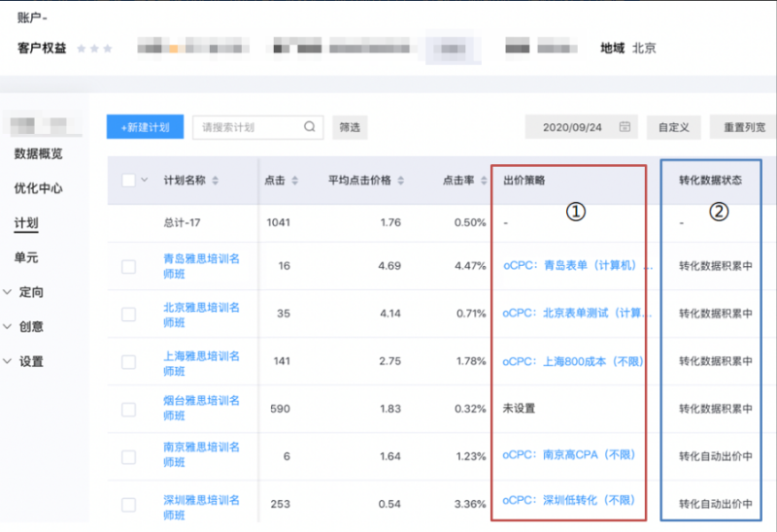Click 转化数据积累中 in the 青岛 row
This screenshot has height=532, width=777.
(716, 266)
